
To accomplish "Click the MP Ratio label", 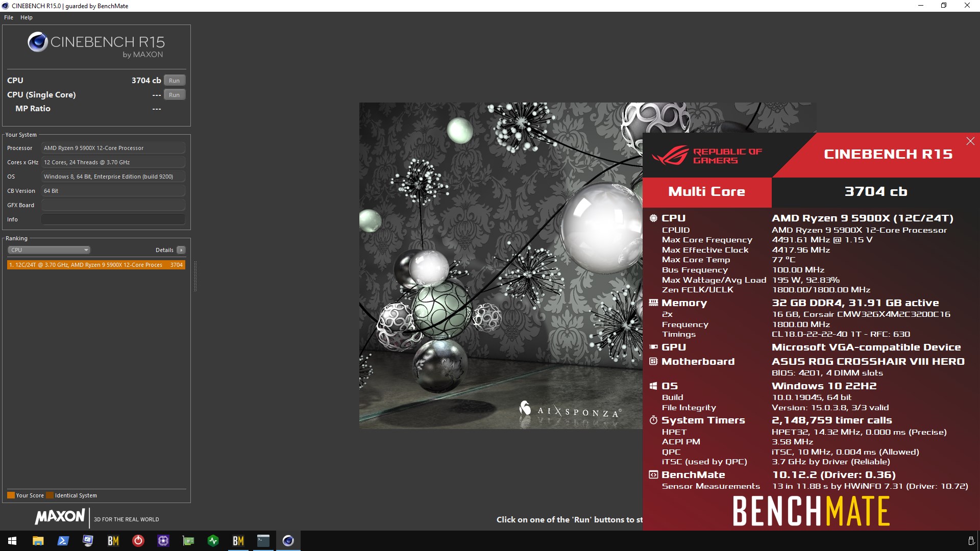I will tap(33, 109).
